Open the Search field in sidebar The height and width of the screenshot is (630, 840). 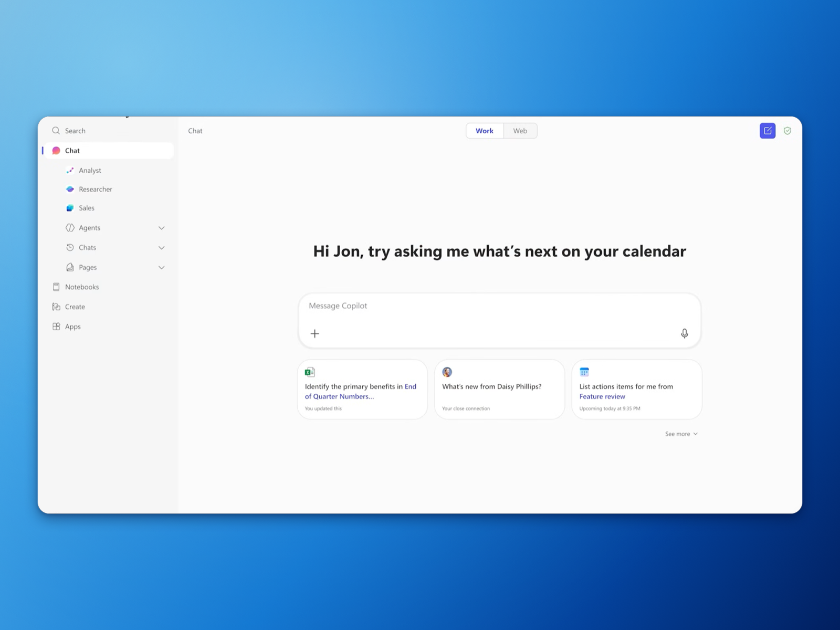click(109, 131)
